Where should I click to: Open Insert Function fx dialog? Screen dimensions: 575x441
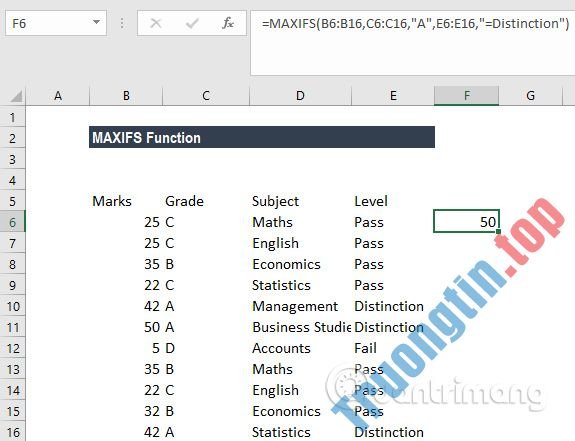click(x=228, y=23)
